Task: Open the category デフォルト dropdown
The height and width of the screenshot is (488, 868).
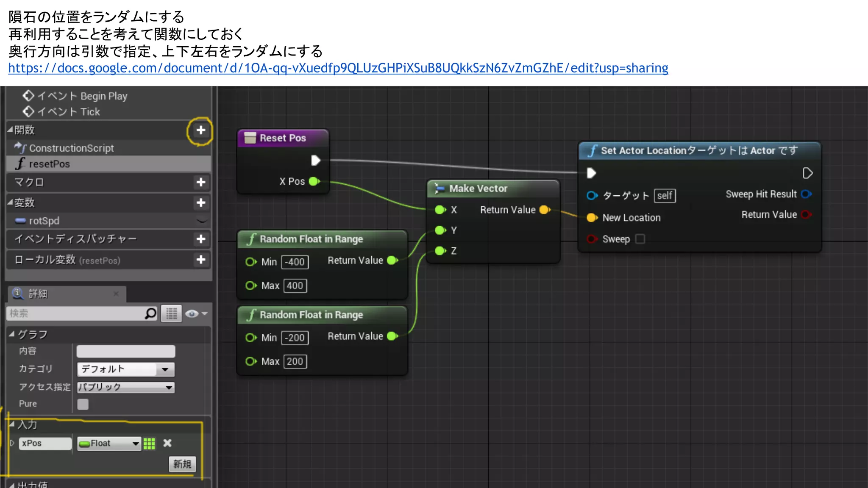Action: pos(125,369)
